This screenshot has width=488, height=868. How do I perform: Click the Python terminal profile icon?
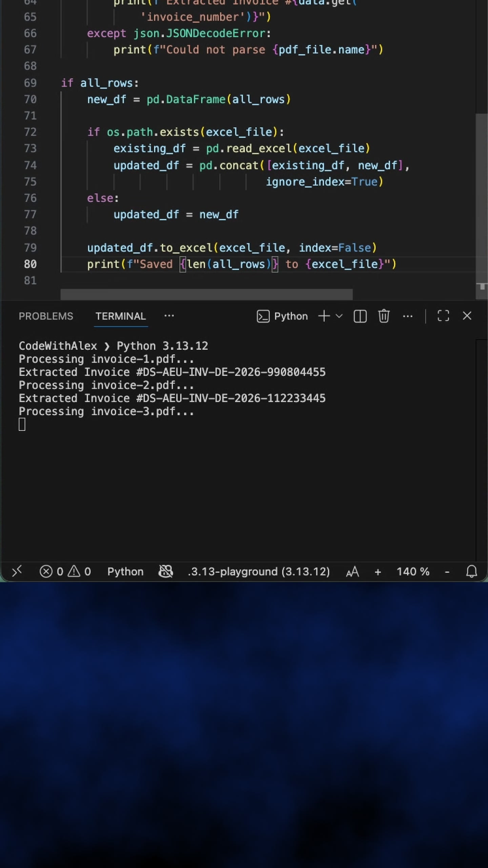pyautogui.click(x=263, y=316)
